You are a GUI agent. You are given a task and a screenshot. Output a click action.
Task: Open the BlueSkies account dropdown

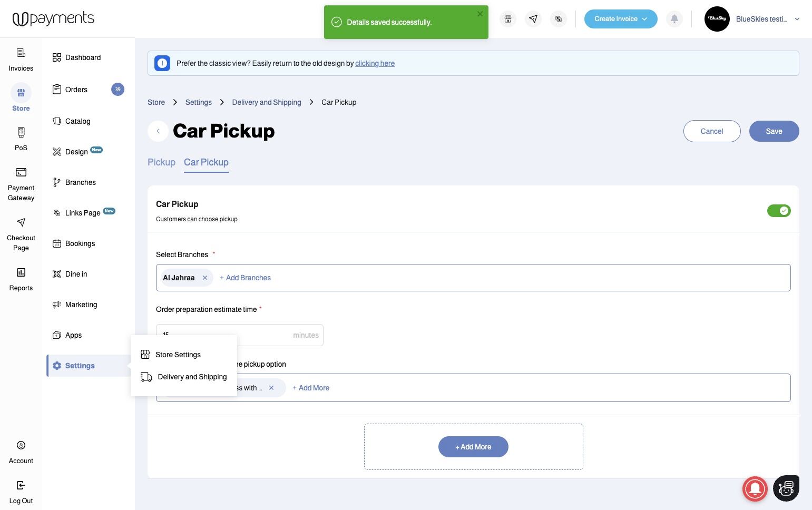click(x=797, y=19)
